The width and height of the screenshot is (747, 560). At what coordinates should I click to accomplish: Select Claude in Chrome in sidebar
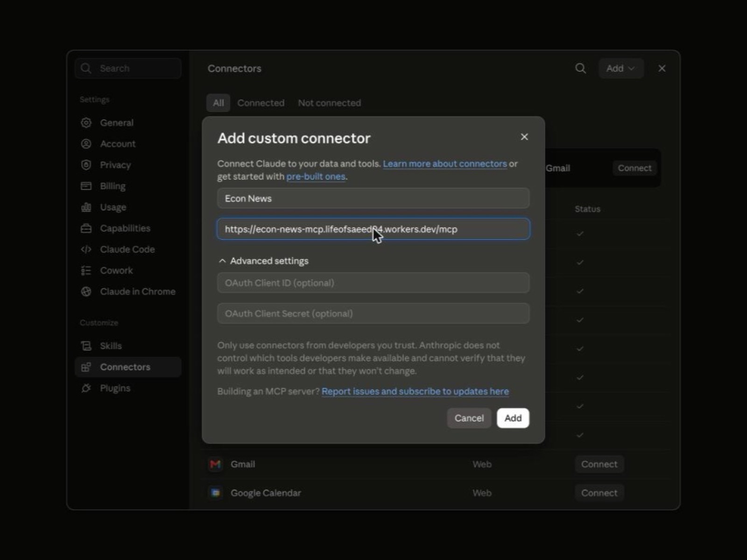(128, 292)
